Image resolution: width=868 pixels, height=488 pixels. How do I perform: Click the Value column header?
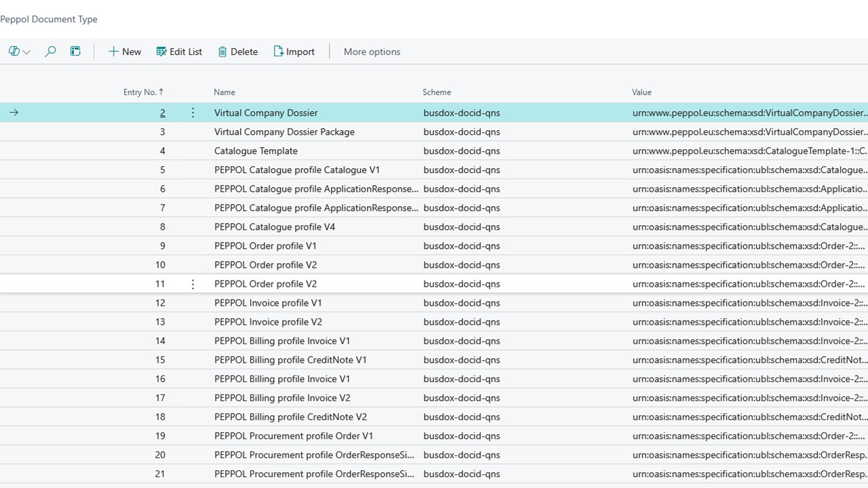pyautogui.click(x=642, y=92)
